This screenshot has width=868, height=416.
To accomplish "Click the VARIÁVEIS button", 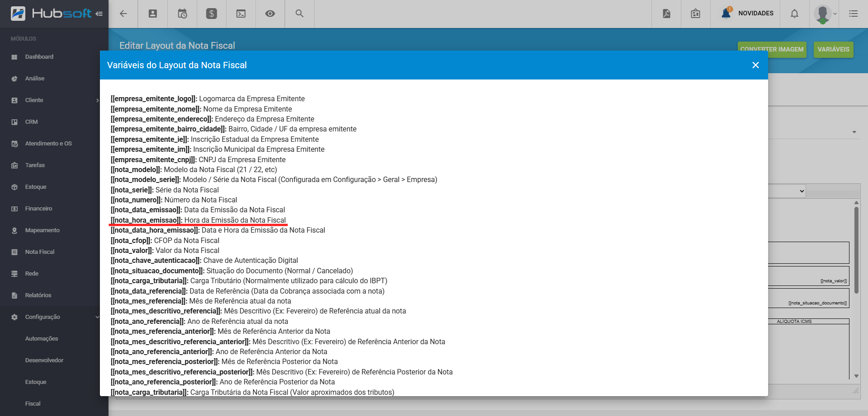I will [x=833, y=49].
